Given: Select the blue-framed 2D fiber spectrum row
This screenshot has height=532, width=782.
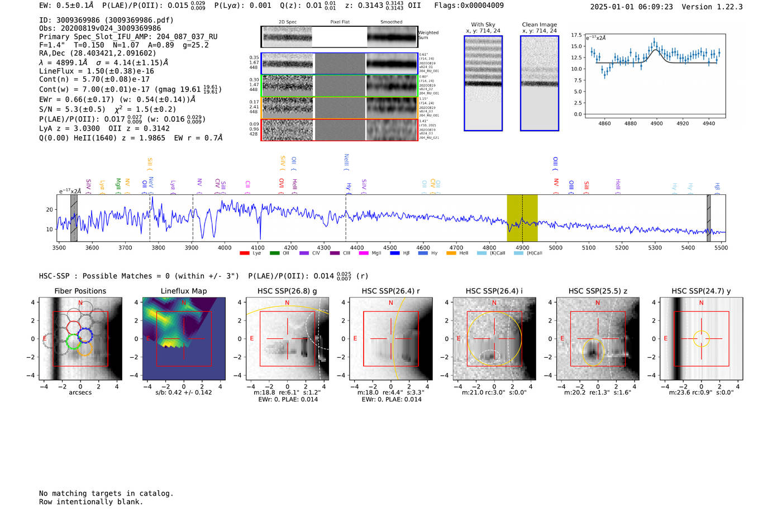Looking at the screenshot, I should tap(340, 64).
